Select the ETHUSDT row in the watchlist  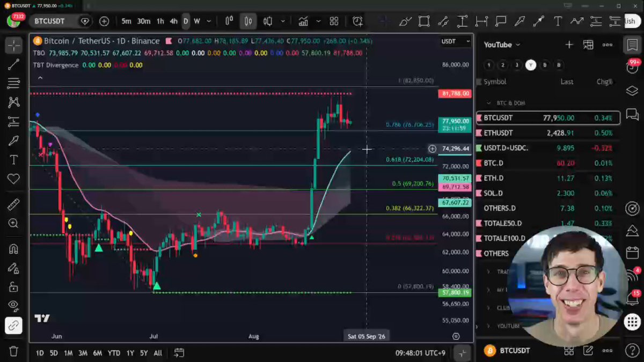click(x=548, y=132)
